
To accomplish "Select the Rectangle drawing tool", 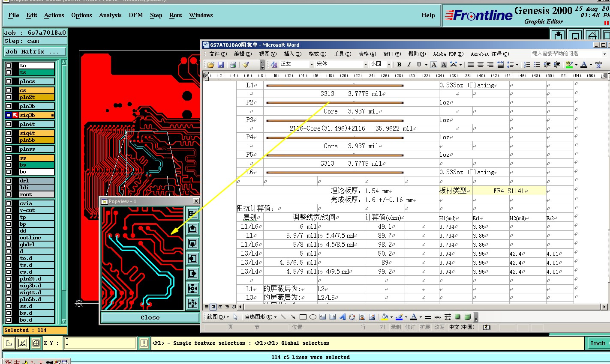I will 303,317.
